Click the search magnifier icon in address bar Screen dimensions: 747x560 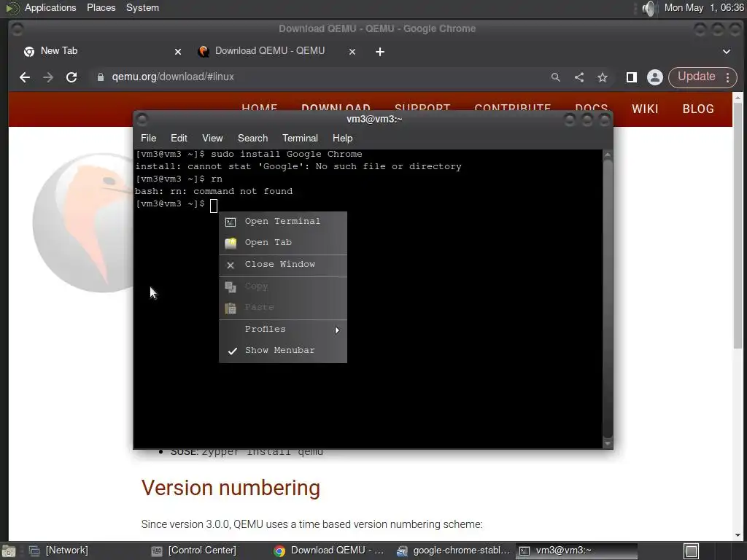coord(555,77)
